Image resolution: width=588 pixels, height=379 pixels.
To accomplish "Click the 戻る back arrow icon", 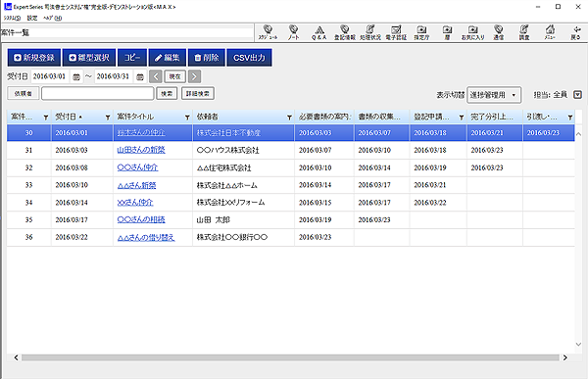I will click(575, 32).
